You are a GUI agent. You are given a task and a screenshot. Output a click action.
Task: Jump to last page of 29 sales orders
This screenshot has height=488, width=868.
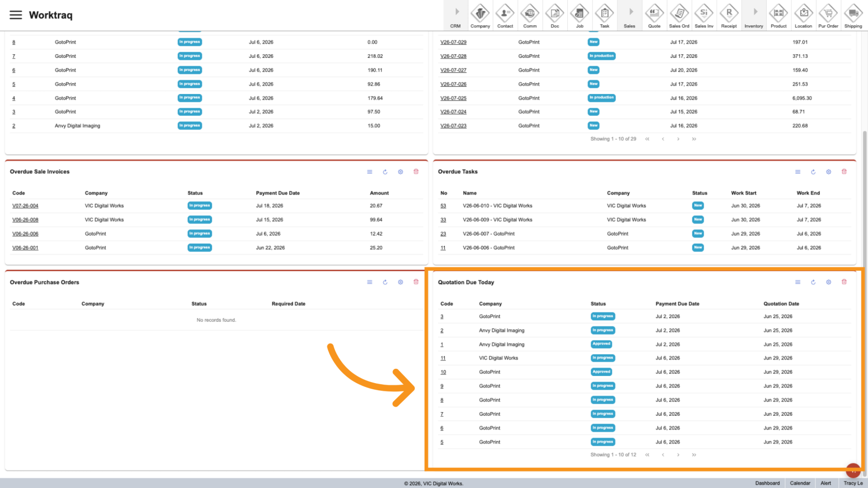(694, 139)
